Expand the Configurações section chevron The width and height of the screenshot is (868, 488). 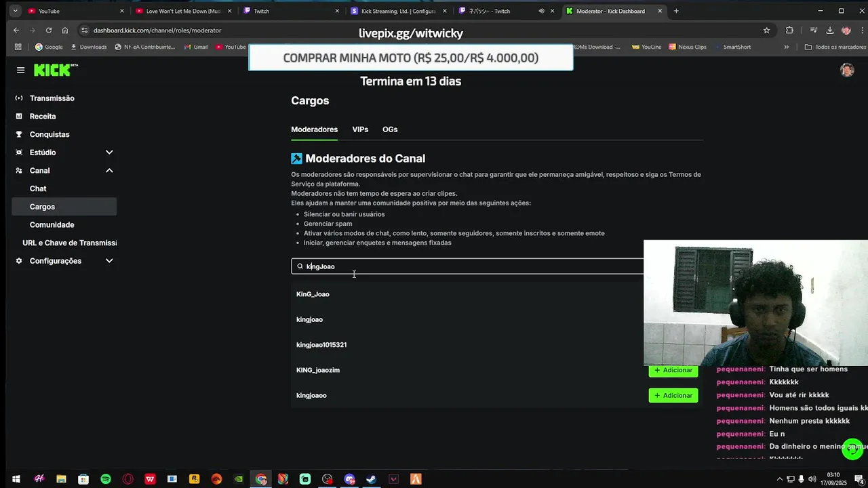click(x=109, y=261)
